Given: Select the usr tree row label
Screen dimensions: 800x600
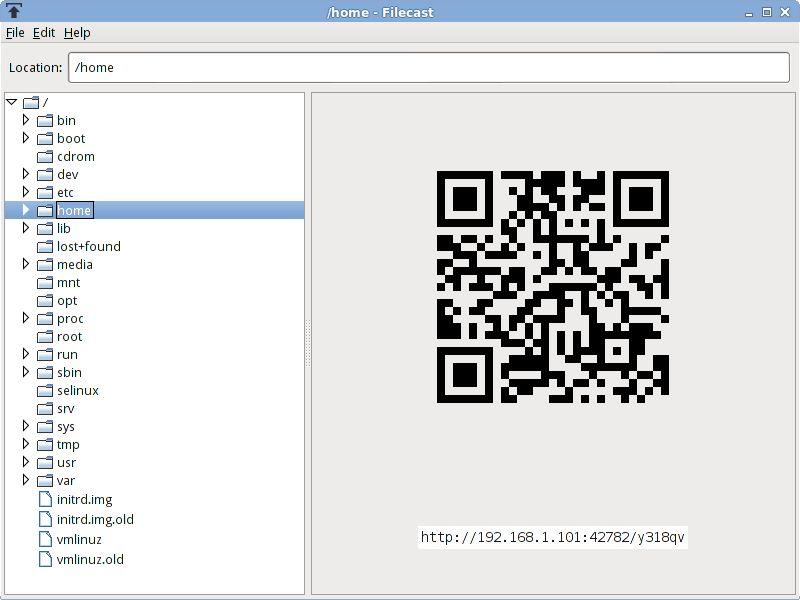Looking at the screenshot, I should 66,463.
